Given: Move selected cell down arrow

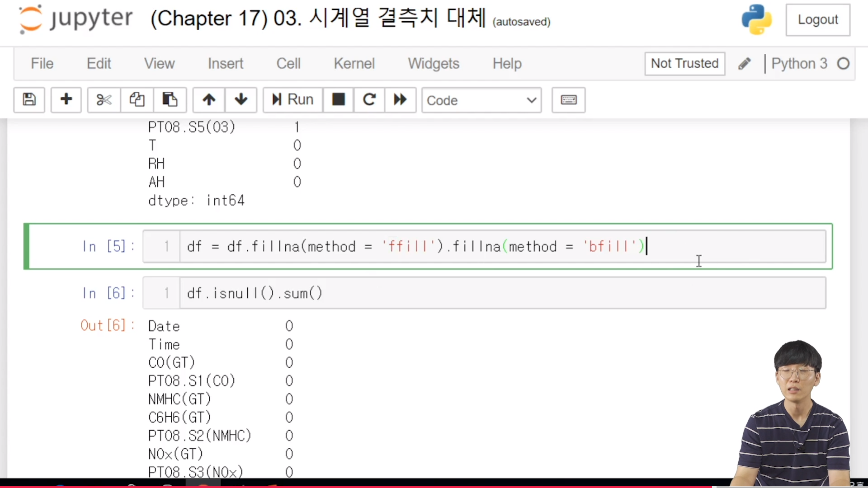Looking at the screenshot, I should (241, 100).
